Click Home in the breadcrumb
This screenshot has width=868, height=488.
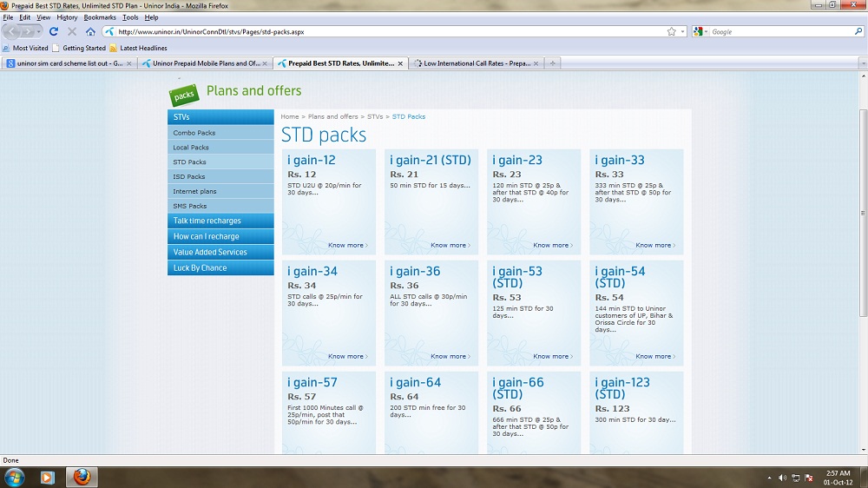coord(290,116)
